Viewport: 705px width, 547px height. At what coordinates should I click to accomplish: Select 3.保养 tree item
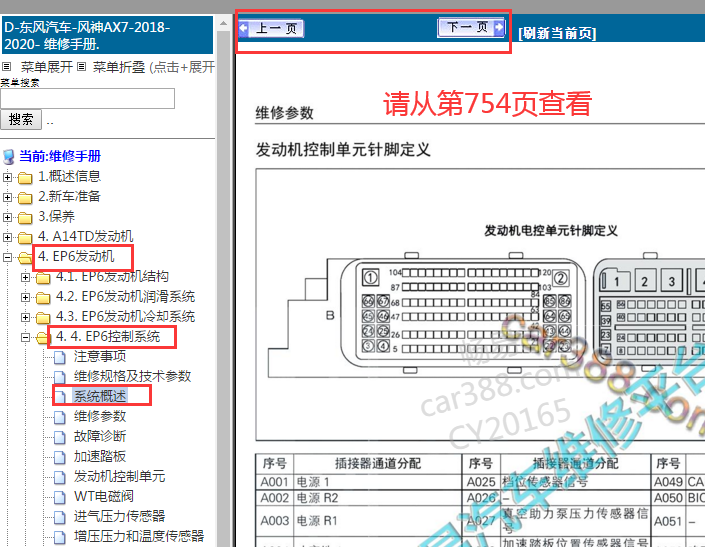click(x=56, y=217)
